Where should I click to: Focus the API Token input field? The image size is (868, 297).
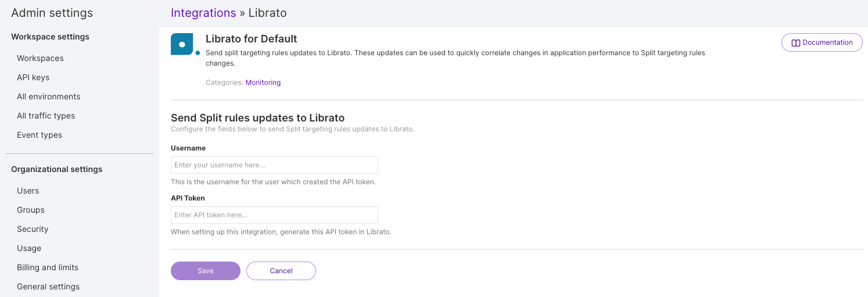[274, 215]
